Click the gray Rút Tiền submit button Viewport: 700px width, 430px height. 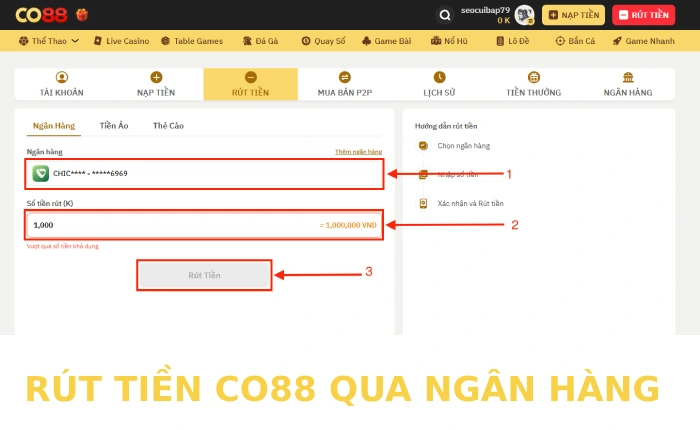pyautogui.click(x=204, y=275)
